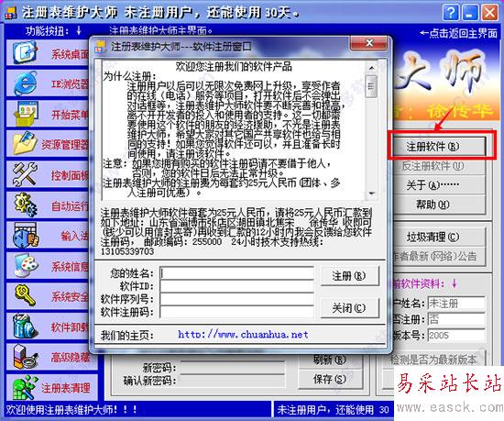
Task: Select the 输入法 clock icon
Action: tap(26, 235)
